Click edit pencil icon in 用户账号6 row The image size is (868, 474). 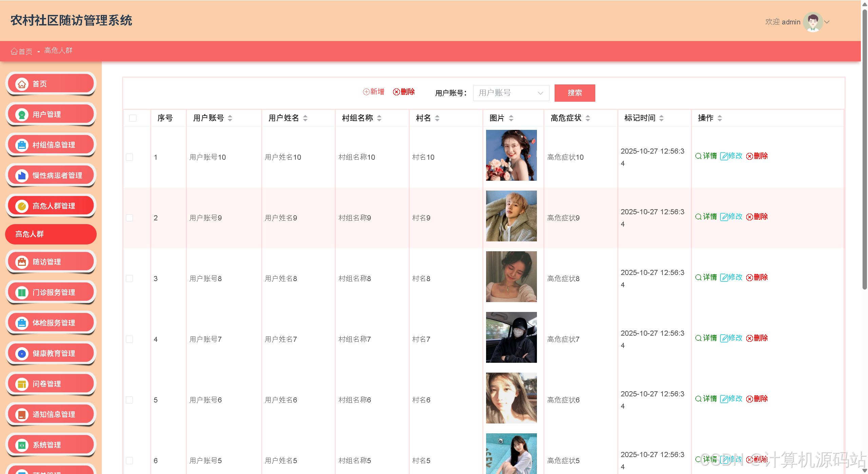(724, 399)
